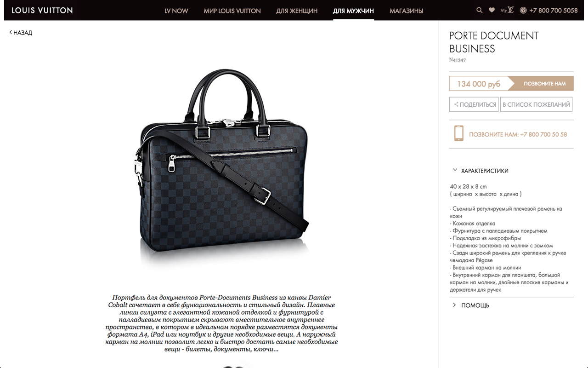This screenshot has width=588, height=368.
Task: Open the ДЛЯ МУЖЧИН menu
Action: pos(353,11)
